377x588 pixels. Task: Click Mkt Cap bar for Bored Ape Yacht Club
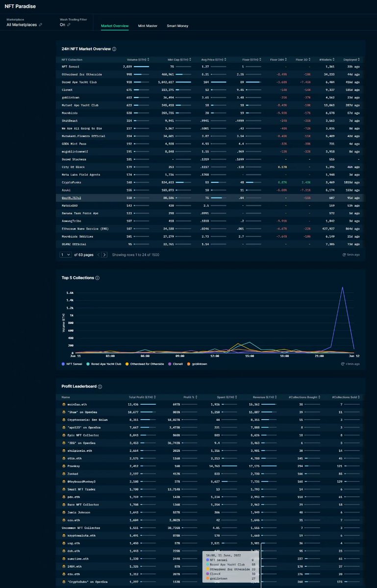point(183,82)
